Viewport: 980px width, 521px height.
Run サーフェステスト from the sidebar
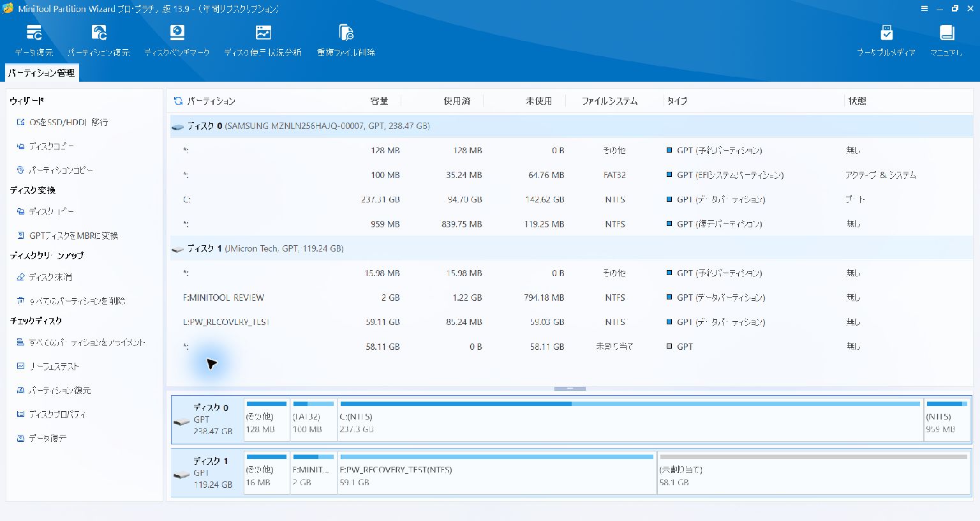(48, 366)
